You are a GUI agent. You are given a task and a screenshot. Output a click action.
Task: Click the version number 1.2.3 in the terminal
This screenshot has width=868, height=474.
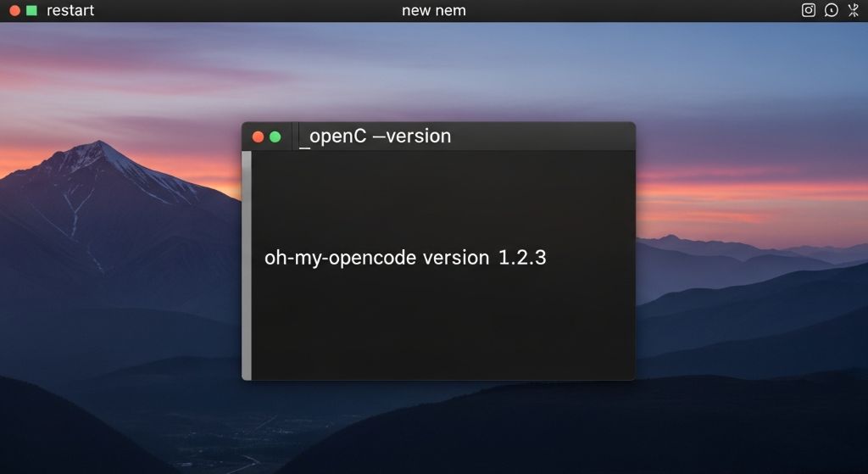click(521, 259)
